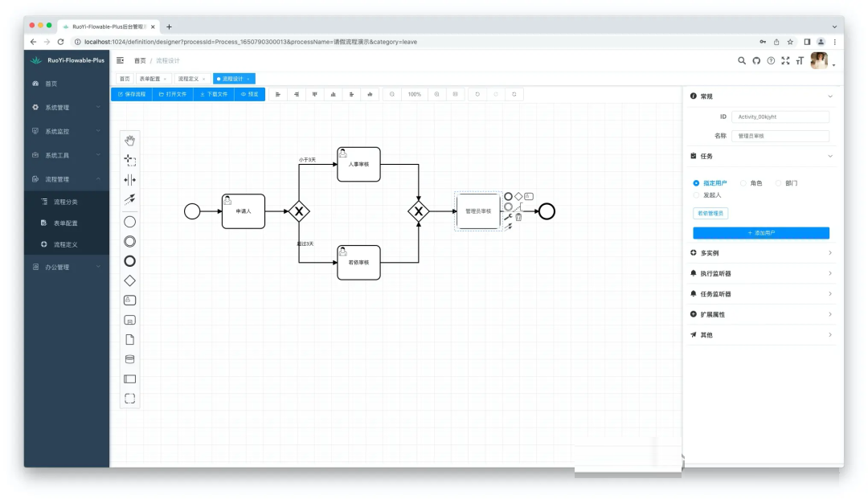Select the data store palette icon
868x499 pixels.
pos(129,359)
